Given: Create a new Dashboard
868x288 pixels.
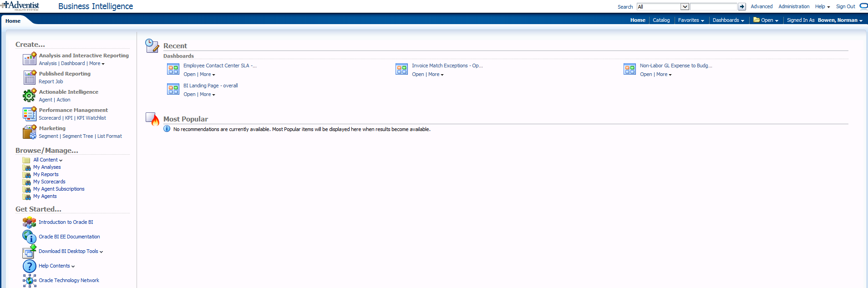Looking at the screenshot, I should coord(73,64).
